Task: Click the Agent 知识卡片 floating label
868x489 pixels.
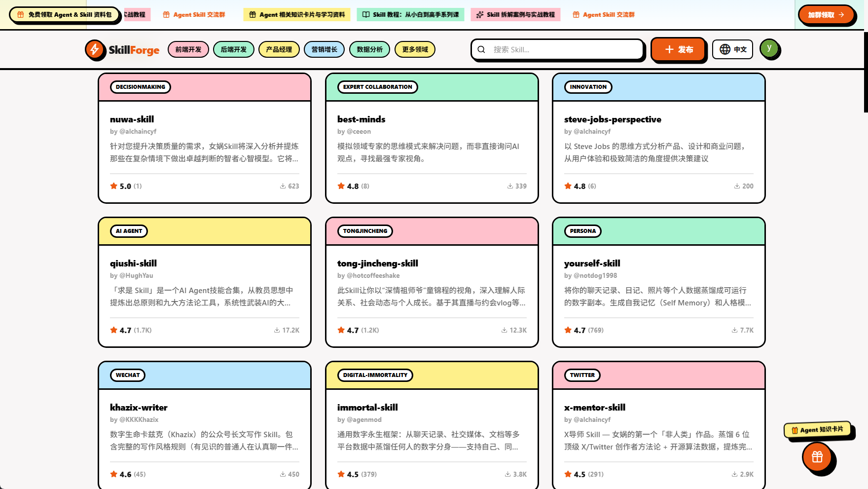Action: click(818, 430)
